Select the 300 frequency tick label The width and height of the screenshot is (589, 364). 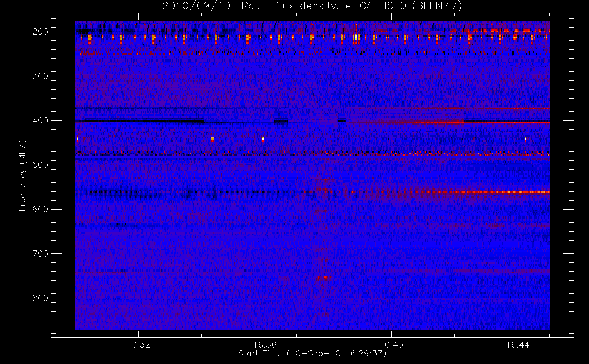40,76
